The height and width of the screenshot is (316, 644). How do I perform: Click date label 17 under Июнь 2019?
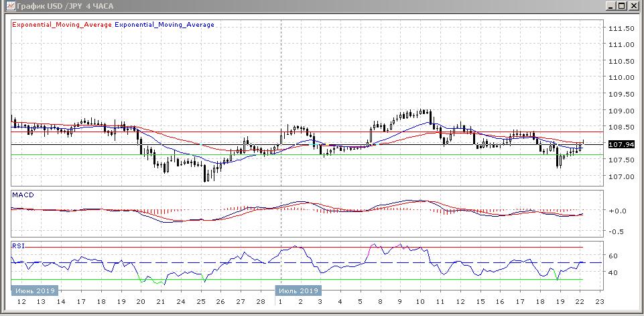point(81,302)
